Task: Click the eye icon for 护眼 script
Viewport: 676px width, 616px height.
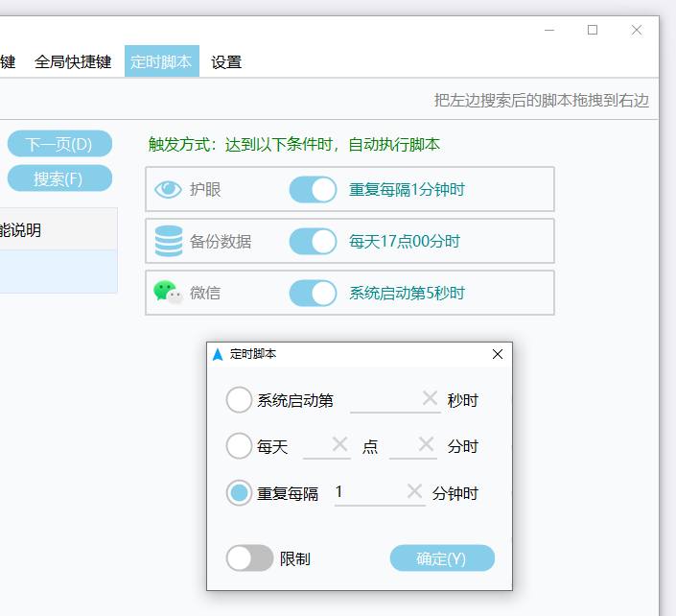Action: 168,190
